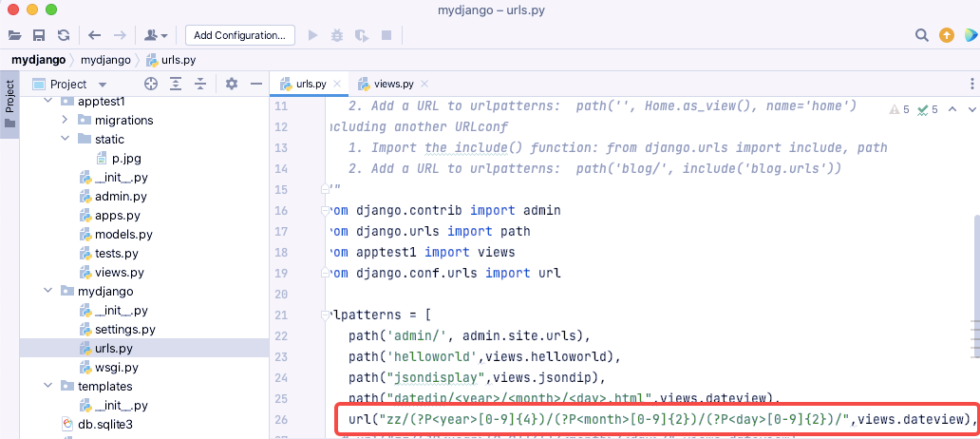Click the Select Opened File target icon
The width and height of the screenshot is (980, 439).
pos(151,84)
